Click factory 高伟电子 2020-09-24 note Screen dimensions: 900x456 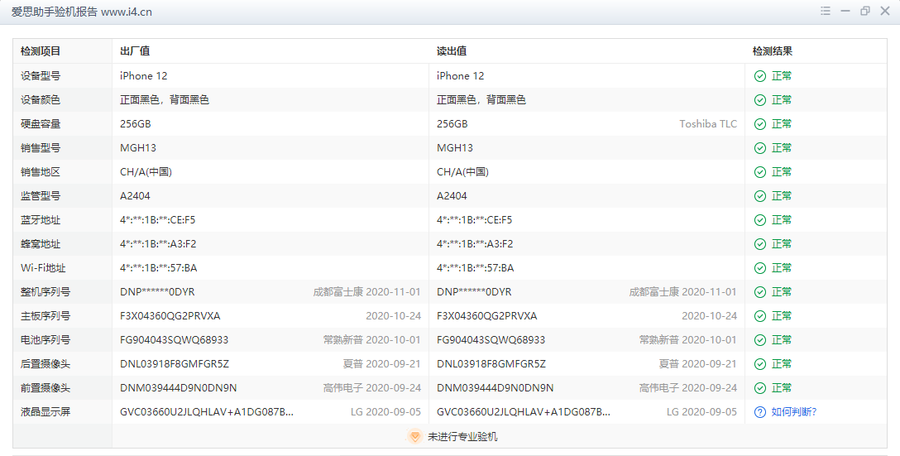tap(372, 388)
